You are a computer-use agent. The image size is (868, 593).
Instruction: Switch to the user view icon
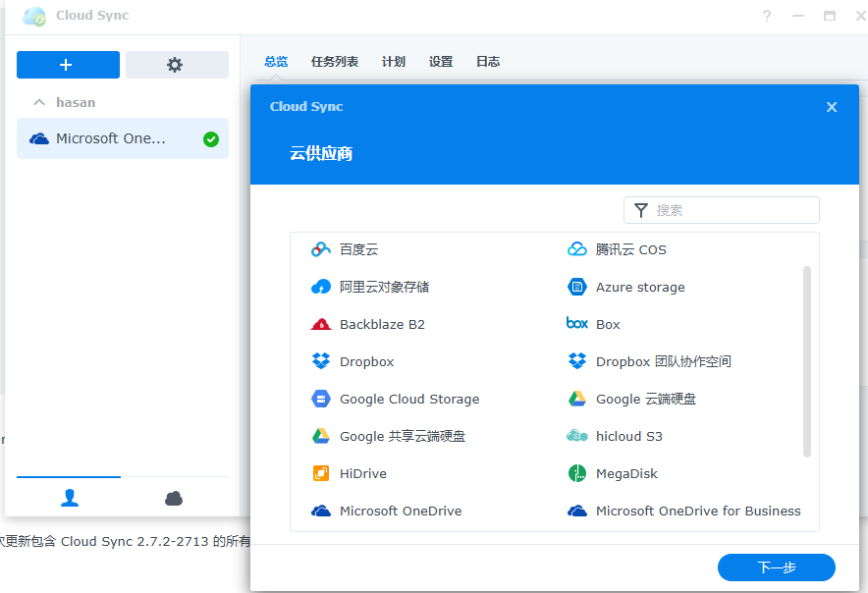click(69, 498)
